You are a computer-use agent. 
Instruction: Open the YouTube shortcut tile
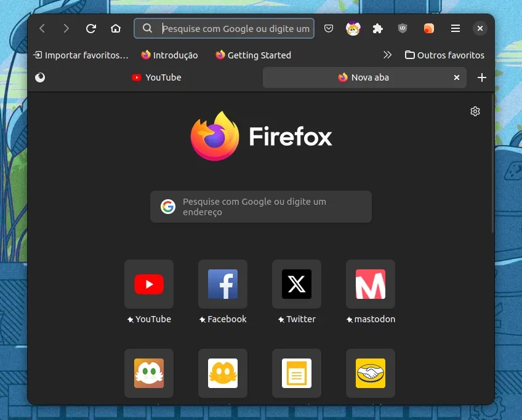[x=149, y=284]
